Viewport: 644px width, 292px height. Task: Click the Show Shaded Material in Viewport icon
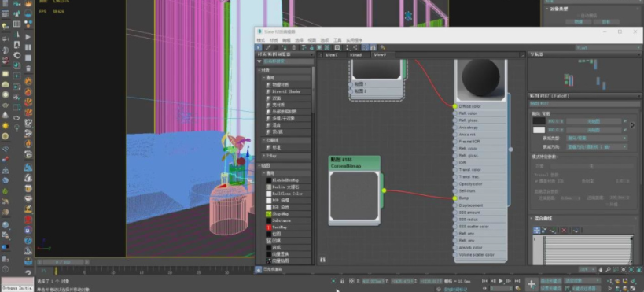(x=319, y=48)
